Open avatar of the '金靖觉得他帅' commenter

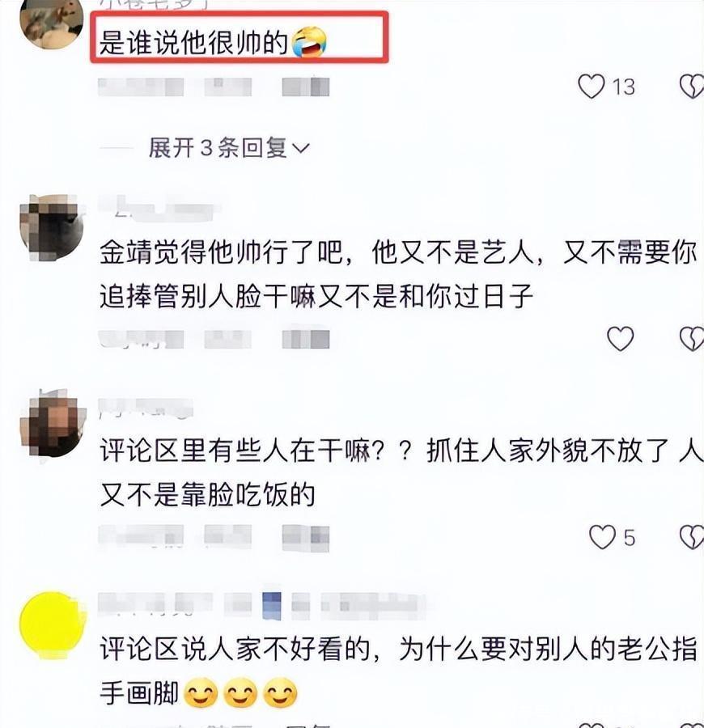pos(52,227)
